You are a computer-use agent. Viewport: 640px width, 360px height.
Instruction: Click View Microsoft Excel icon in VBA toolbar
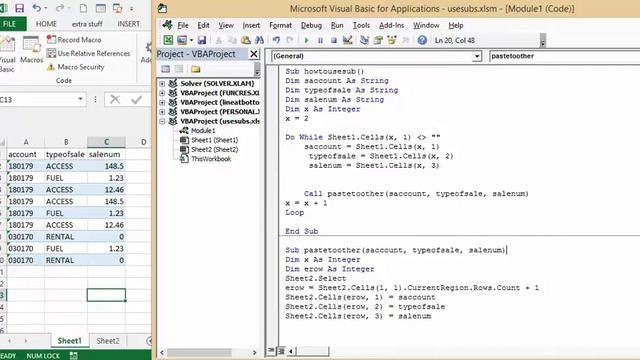[x=168, y=40]
